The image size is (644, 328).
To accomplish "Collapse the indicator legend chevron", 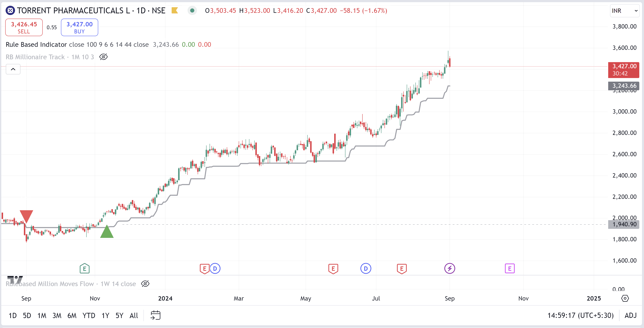I will pyautogui.click(x=13, y=69).
